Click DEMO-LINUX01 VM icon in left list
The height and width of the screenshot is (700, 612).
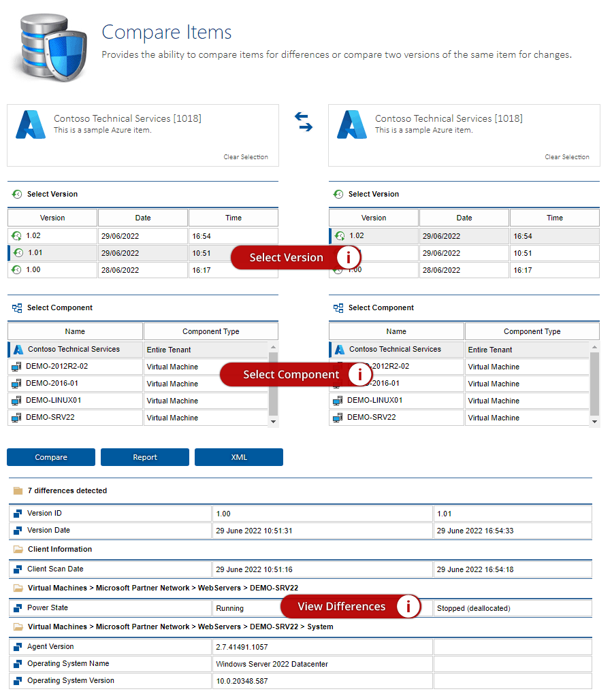click(16, 401)
